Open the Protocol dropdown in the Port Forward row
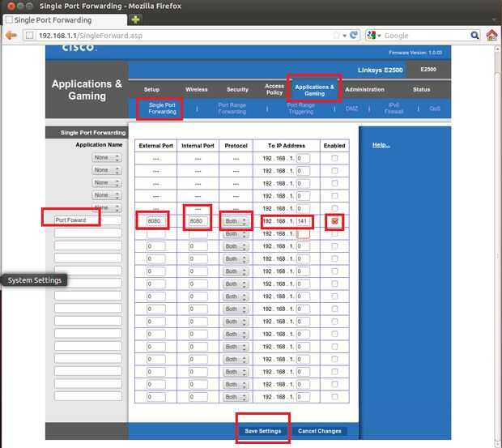502x448 pixels. point(236,221)
